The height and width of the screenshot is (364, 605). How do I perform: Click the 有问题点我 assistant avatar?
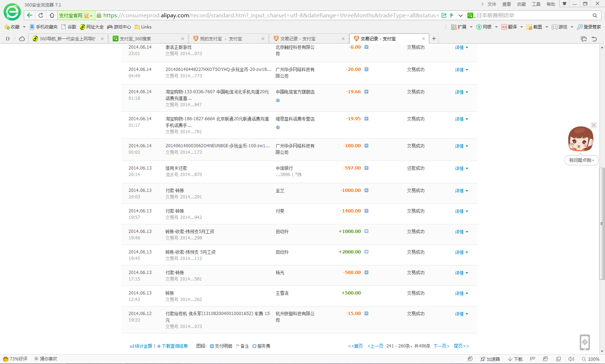click(581, 139)
